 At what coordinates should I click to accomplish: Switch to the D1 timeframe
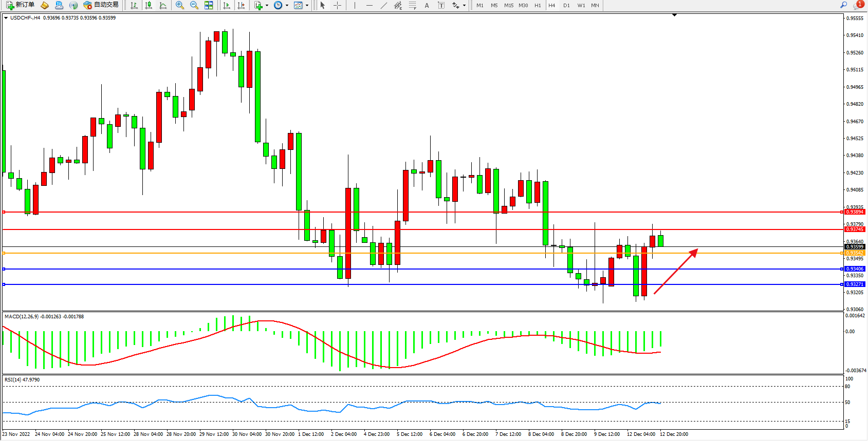click(x=566, y=5)
